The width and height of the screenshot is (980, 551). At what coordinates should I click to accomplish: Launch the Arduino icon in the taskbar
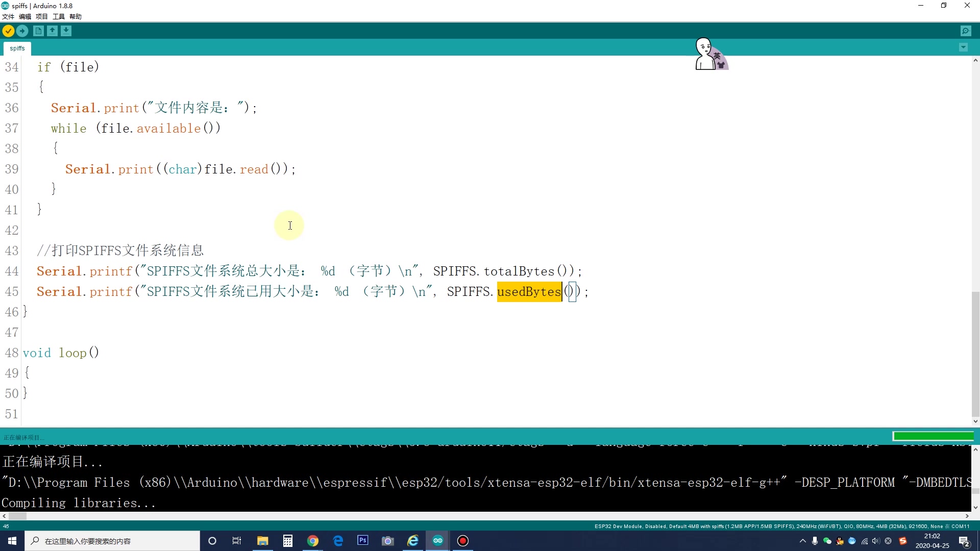tap(438, 541)
